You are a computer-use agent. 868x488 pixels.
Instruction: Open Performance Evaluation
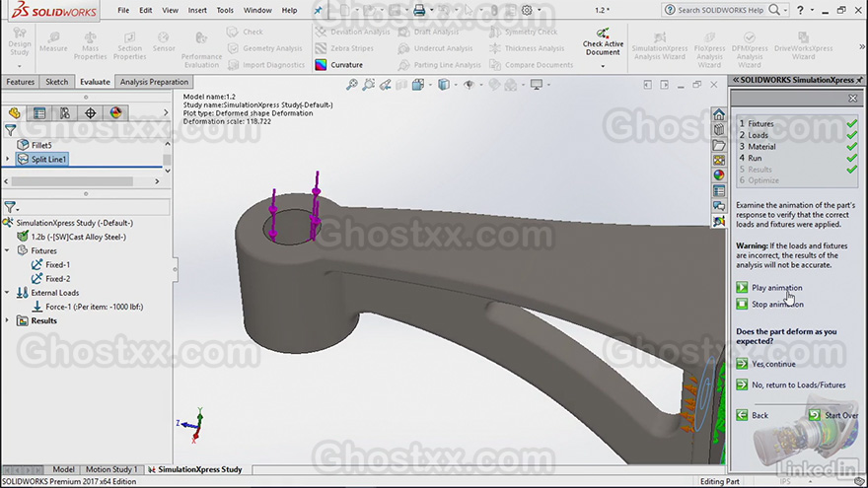201,50
